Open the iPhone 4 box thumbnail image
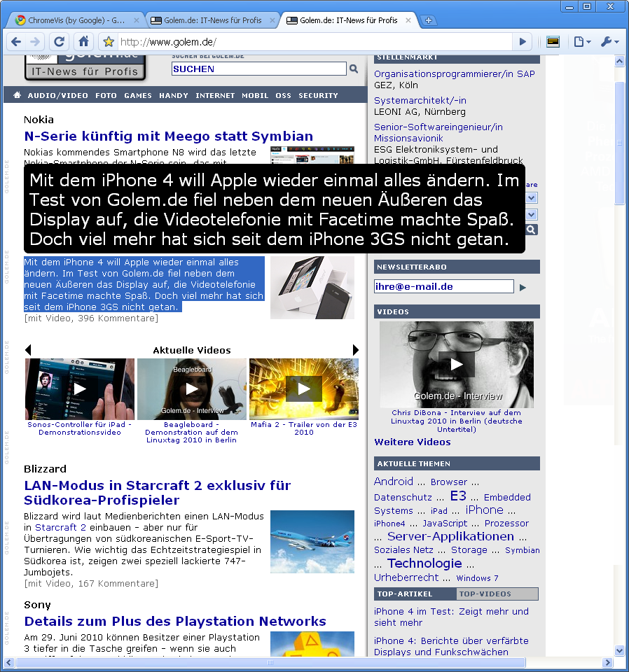This screenshot has width=629, height=672. [312, 288]
